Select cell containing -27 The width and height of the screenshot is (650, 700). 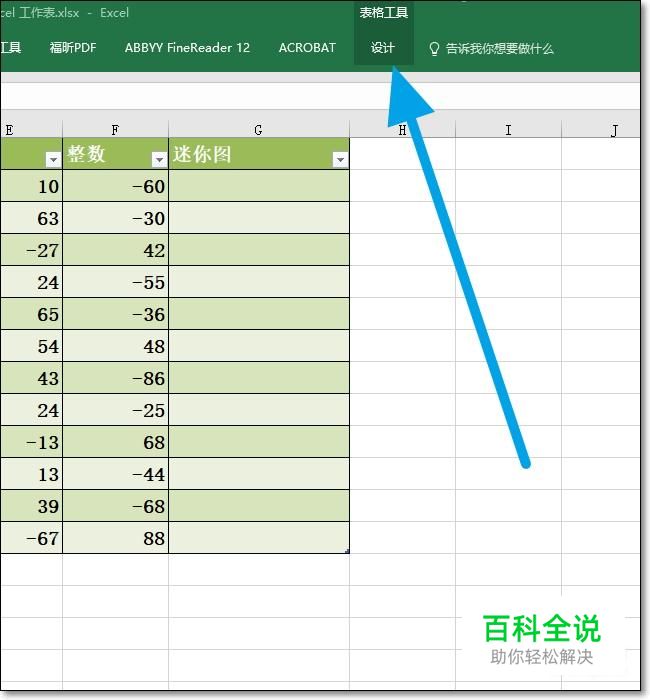click(x=31, y=250)
